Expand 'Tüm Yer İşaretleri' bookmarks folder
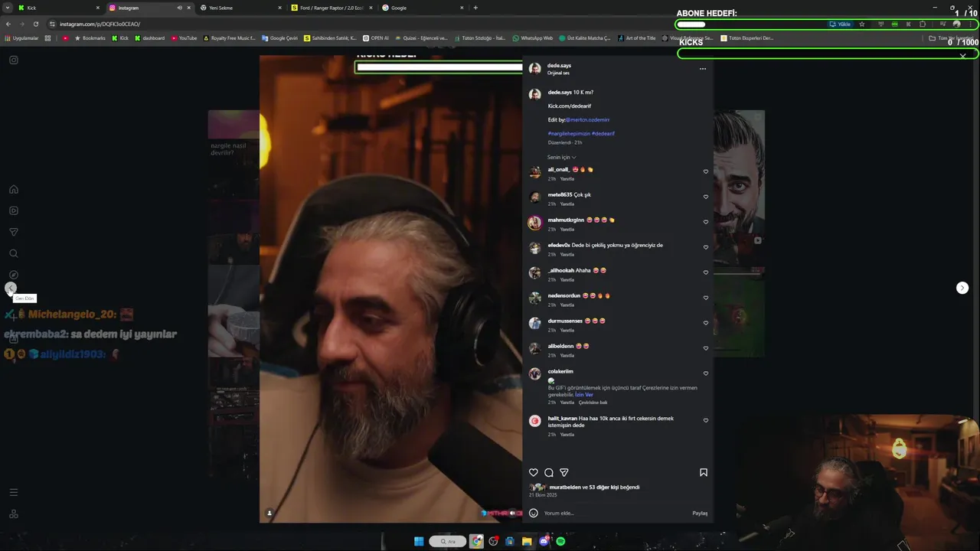980x551 pixels. click(952, 38)
